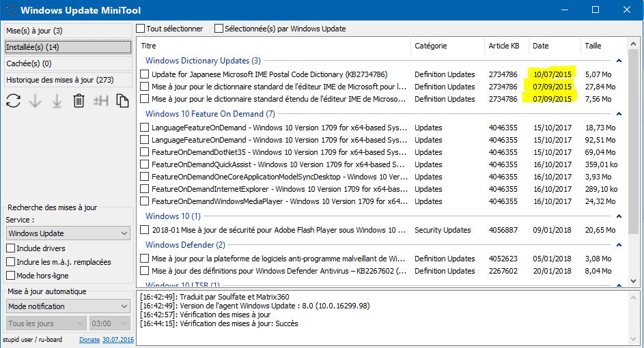Click the 30.07.2016 version link
644x348 pixels.
click(118, 340)
